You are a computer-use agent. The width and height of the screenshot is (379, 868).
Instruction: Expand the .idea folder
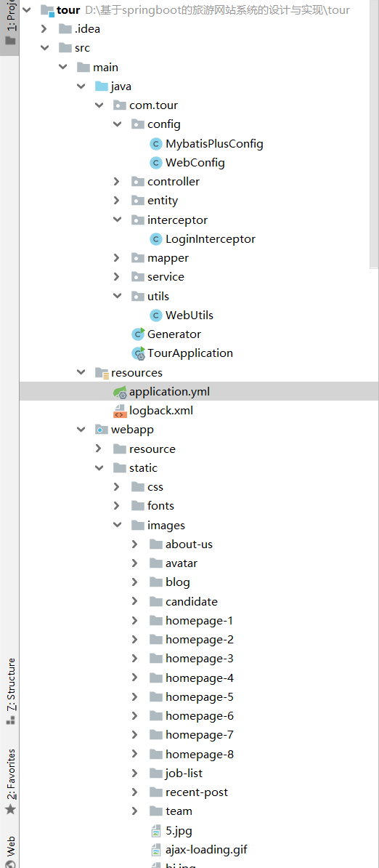click(45, 29)
